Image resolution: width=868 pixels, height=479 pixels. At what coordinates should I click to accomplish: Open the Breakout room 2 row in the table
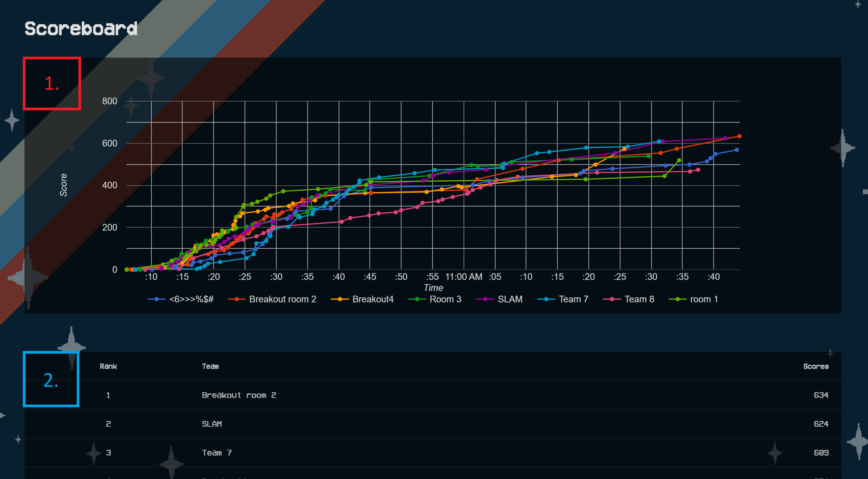coord(239,395)
